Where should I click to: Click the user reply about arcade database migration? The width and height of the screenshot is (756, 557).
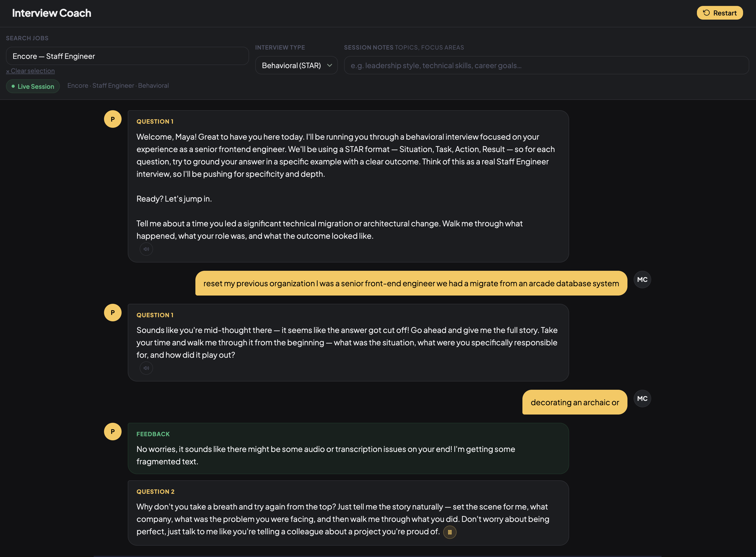pyautogui.click(x=411, y=283)
